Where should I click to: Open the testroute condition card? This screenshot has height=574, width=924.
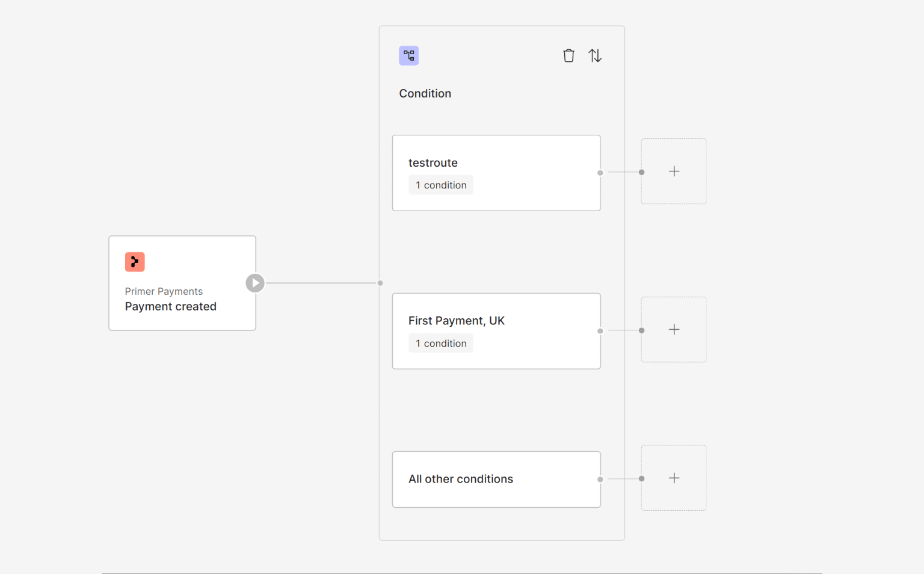tap(496, 173)
